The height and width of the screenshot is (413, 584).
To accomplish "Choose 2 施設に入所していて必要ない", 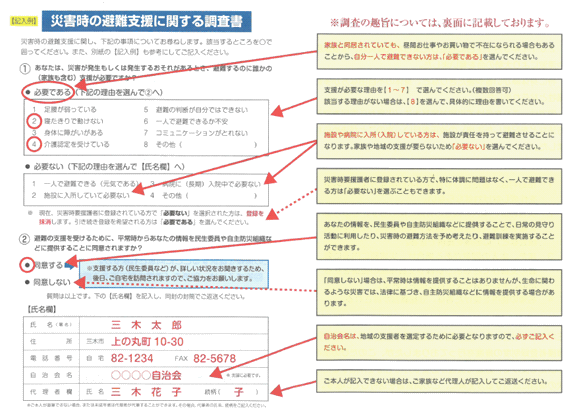I will tap(80, 196).
